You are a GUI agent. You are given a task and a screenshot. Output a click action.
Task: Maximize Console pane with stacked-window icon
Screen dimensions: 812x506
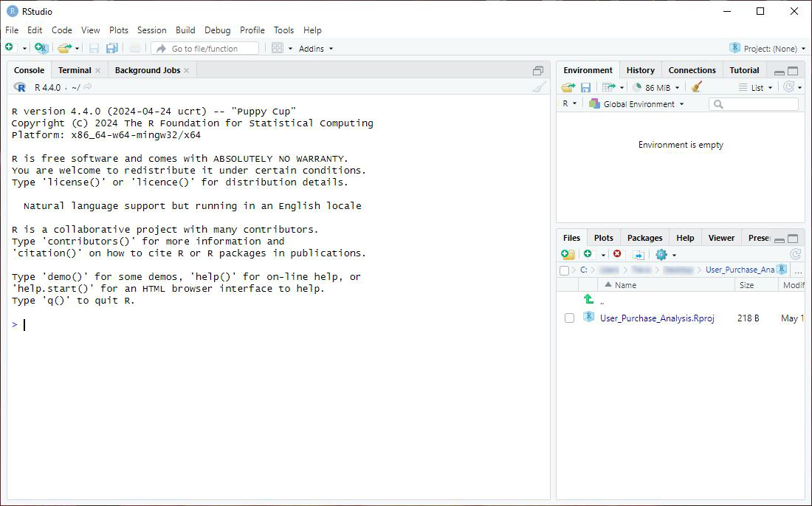click(538, 70)
